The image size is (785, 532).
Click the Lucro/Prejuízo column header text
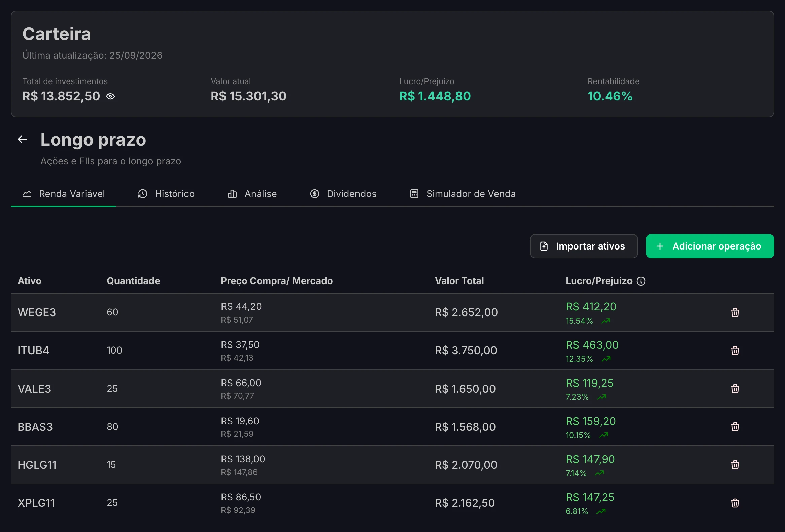pos(599,281)
